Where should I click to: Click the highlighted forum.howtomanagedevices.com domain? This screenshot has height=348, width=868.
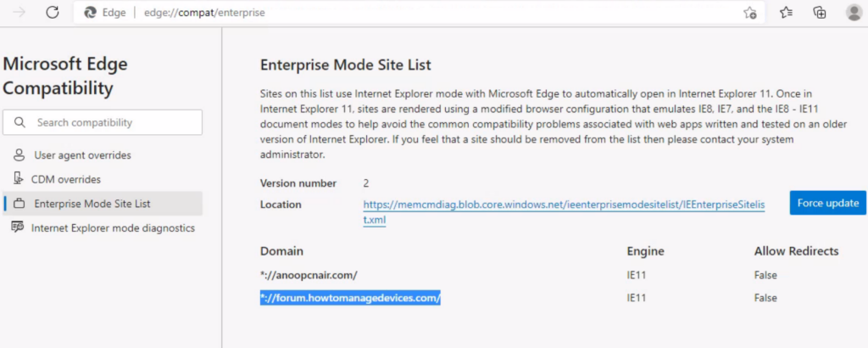pos(350,298)
